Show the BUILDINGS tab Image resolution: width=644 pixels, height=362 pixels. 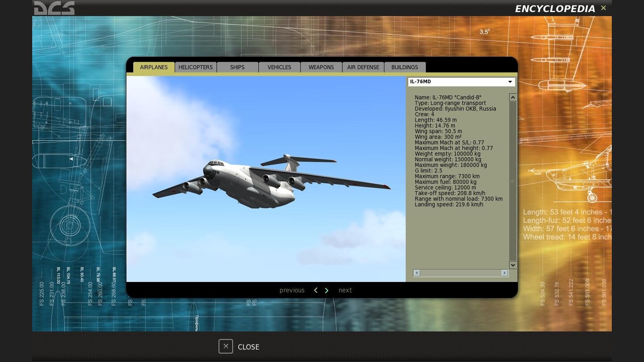point(405,67)
